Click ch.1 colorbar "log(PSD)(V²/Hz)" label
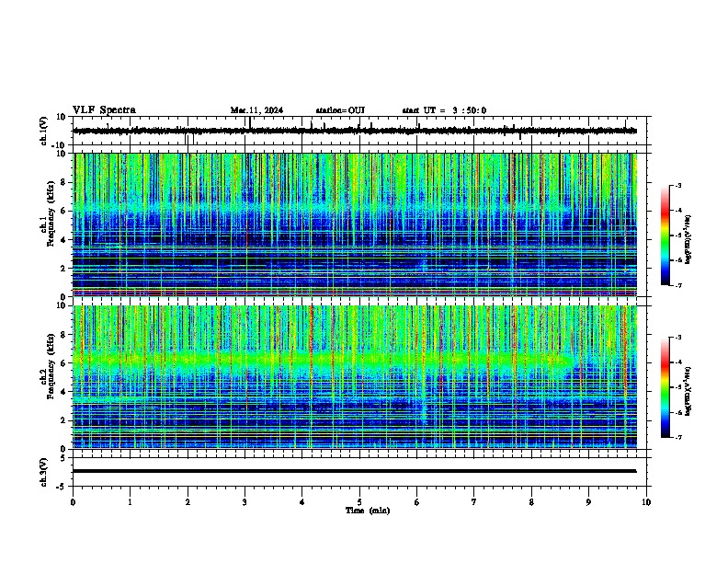The width and height of the screenshot is (728, 563). [x=688, y=239]
